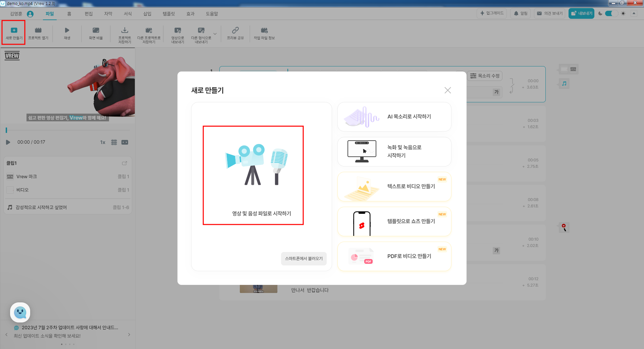Viewport: 644px width, 349px height.
Task: Select the 새로 만들기 toolbar icon
Action: [x=13, y=33]
